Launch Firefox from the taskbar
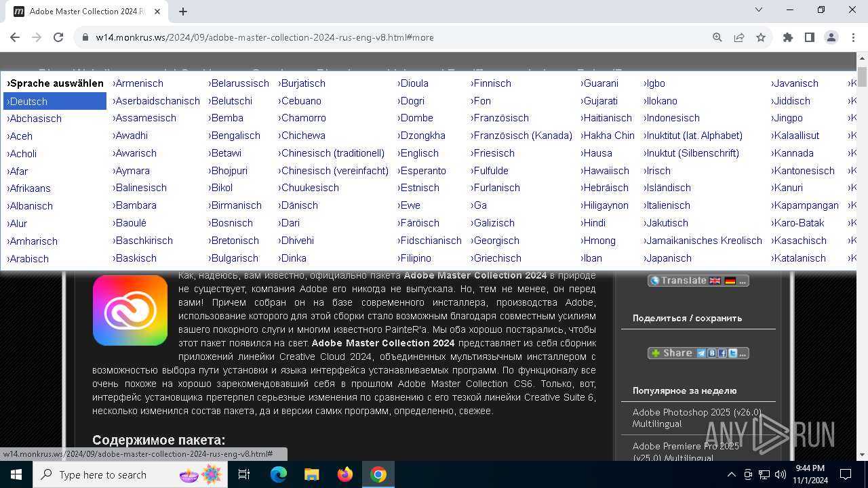The height and width of the screenshot is (488, 868). (345, 474)
